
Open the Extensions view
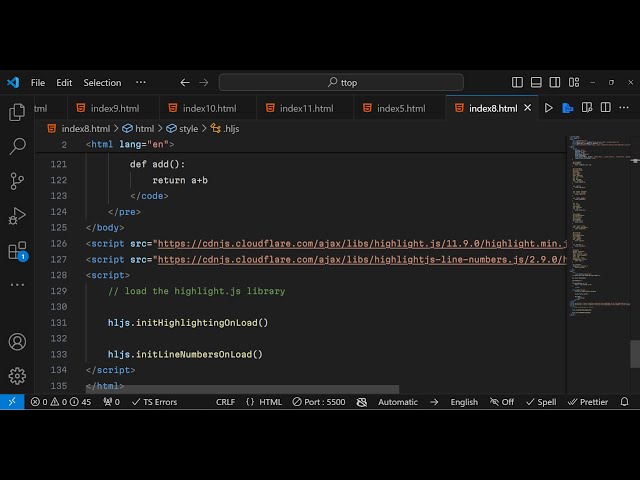[x=17, y=251]
